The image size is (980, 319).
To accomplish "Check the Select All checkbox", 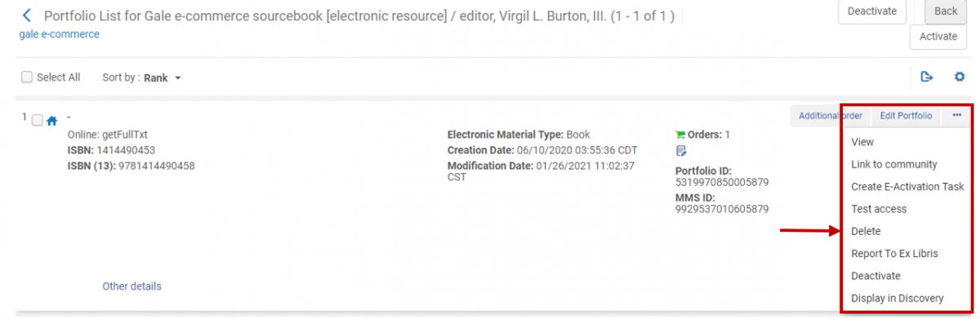I will (27, 78).
